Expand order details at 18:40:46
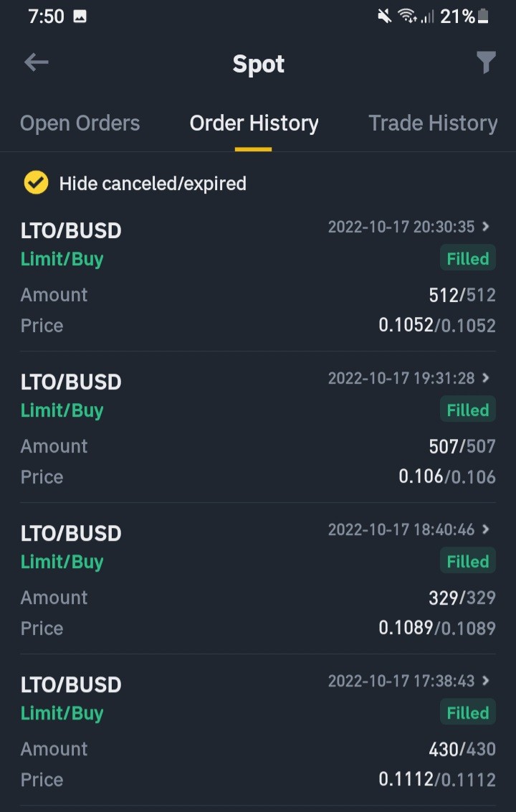Image resolution: width=516 pixels, height=812 pixels. click(485, 529)
